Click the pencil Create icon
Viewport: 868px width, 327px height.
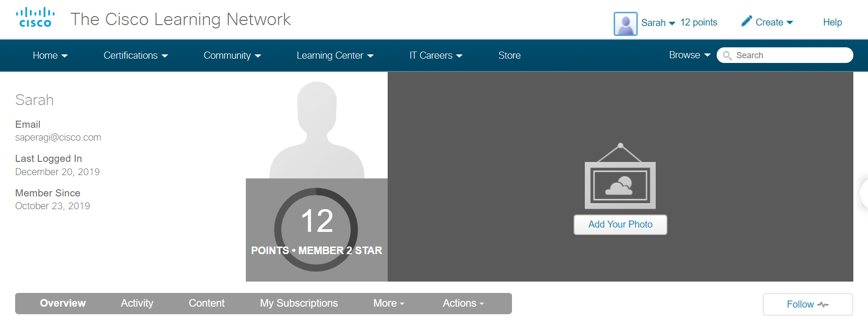(x=746, y=21)
